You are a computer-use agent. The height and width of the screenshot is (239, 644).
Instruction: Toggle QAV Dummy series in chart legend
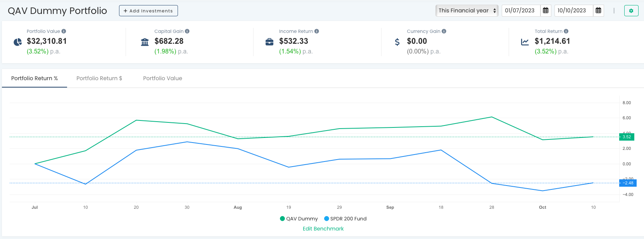point(299,219)
